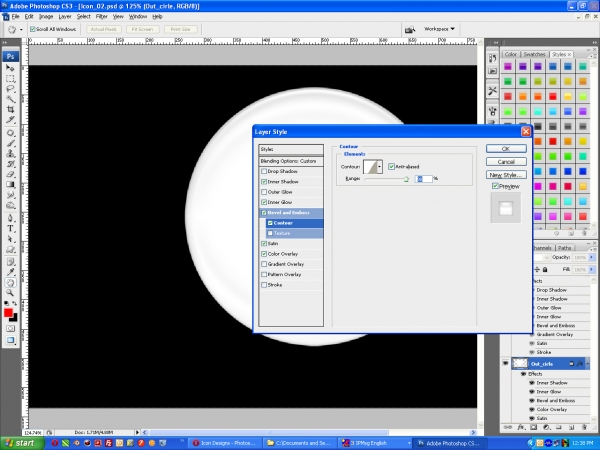Open the Filter menu
Screen dimensions: 600x450
(101, 16)
